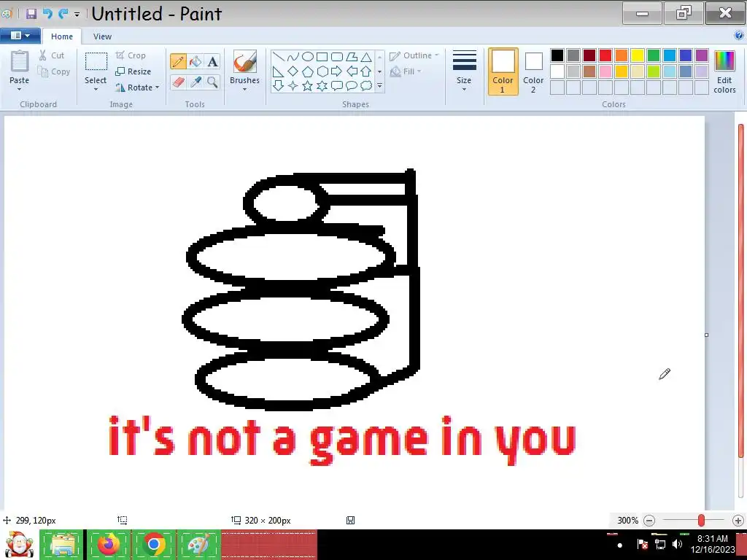This screenshot has height=560, width=747.
Task: Click the volume speaker tray icon
Action: click(677, 544)
